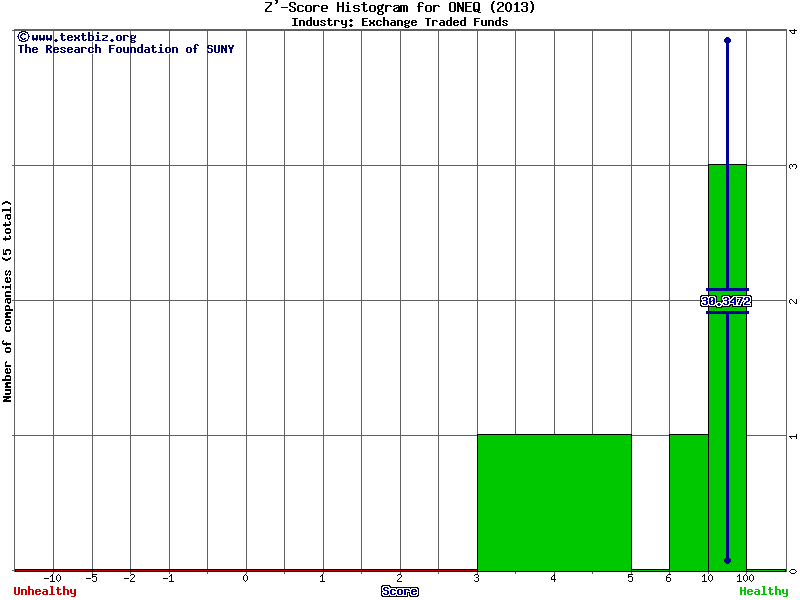800x600 pixels.
Task: Click the right y-axis tick label '1'
Action: [x=793, y=436]
